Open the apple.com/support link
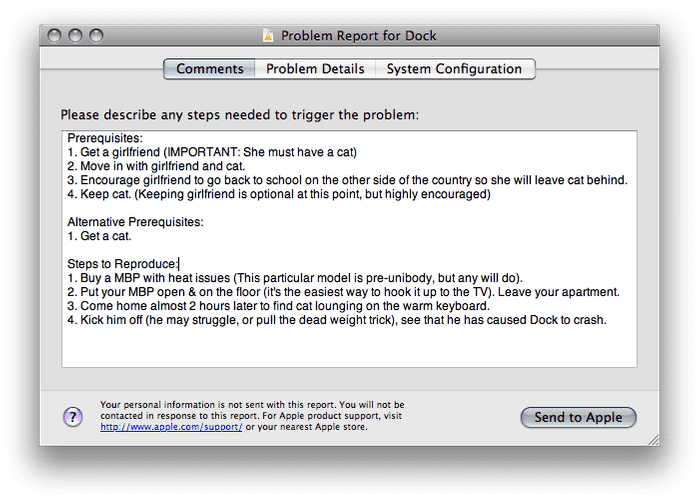700x501 pixels. pos(171,427)
